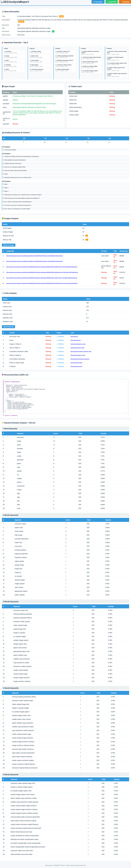
Task: Click the template row in 1 Word Keywords table
Action: [65, 449]
